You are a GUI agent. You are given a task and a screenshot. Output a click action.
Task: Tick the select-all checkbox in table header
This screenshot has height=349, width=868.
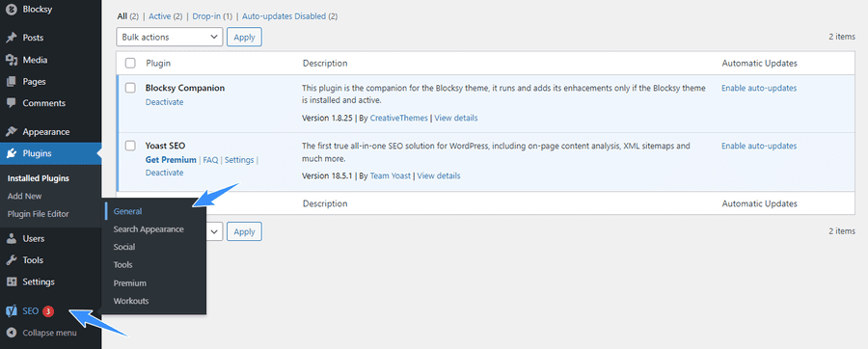point(130,63)
